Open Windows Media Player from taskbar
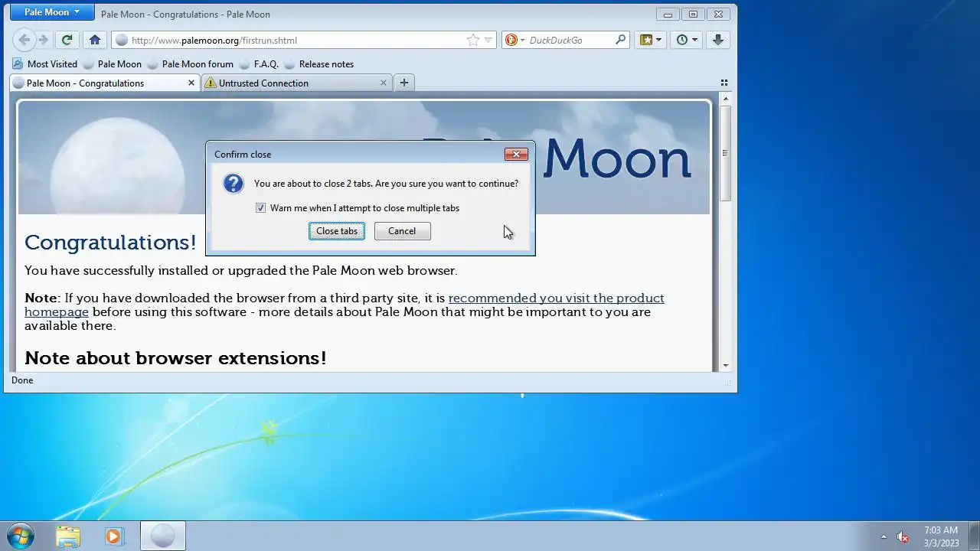Image resolution: width=980 pixels, height=551 pixels. click(x=113, y=536)
